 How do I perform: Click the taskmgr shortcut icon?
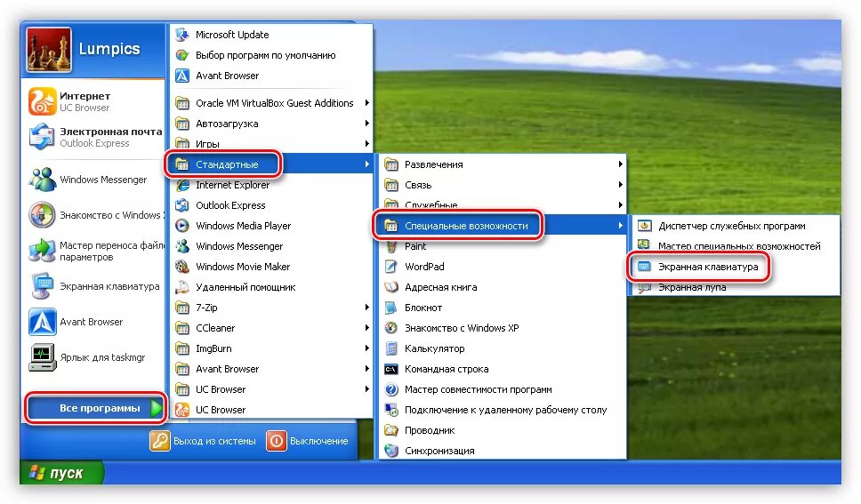click(43, 357)
